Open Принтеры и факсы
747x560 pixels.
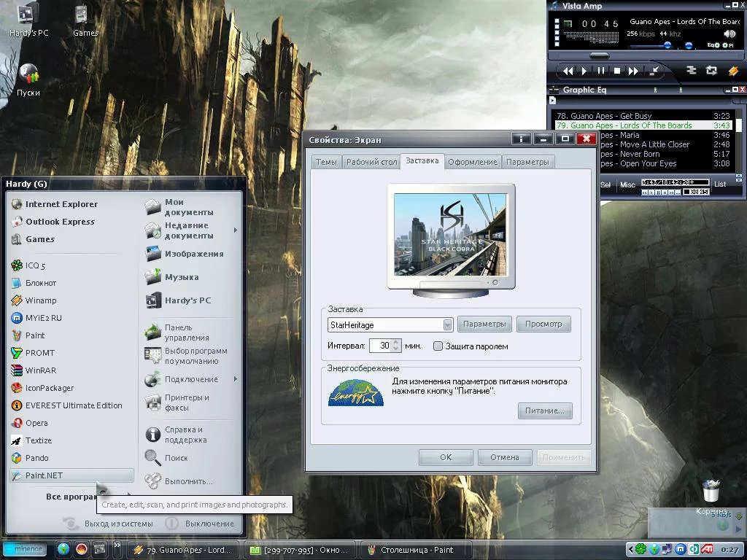pos(177,402)
